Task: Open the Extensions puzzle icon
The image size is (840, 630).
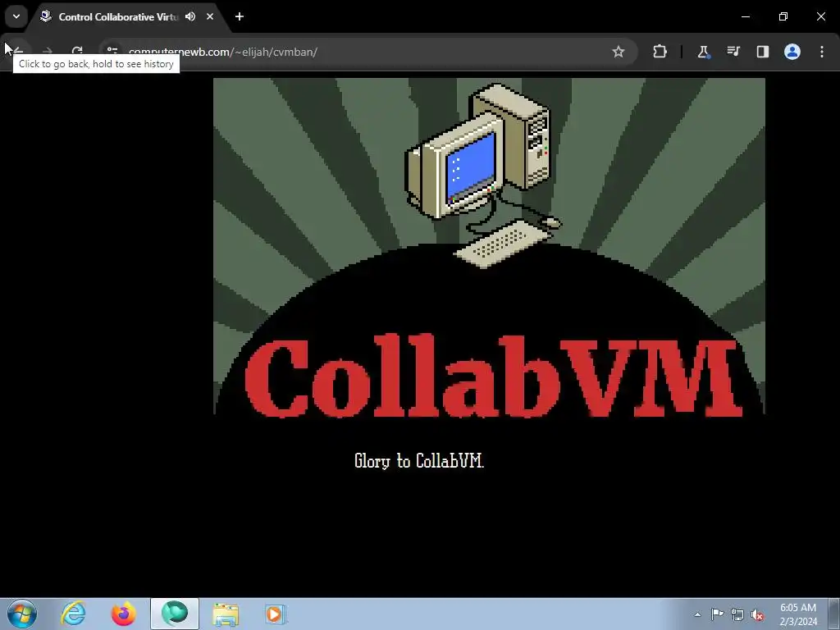Action: click(660, 52)
